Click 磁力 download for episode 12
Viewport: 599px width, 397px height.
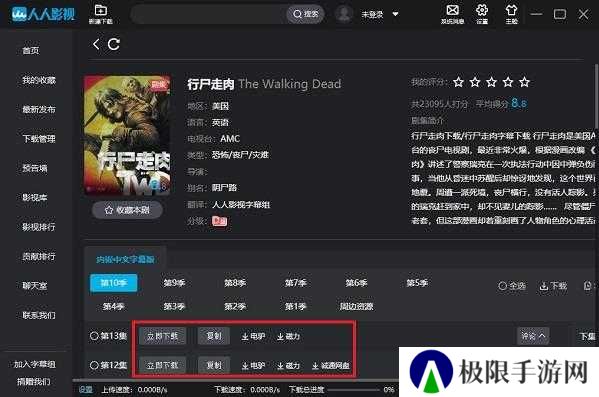coord(288,366)
